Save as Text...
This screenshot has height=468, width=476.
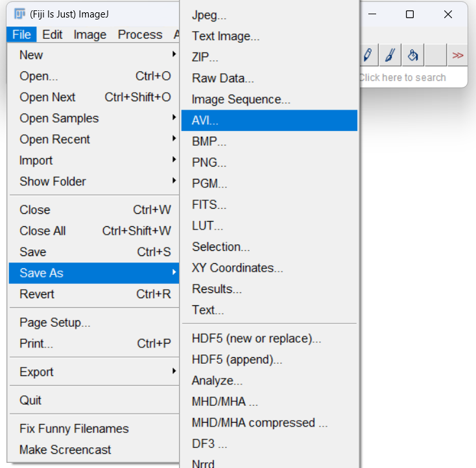(x=269, y=310)
